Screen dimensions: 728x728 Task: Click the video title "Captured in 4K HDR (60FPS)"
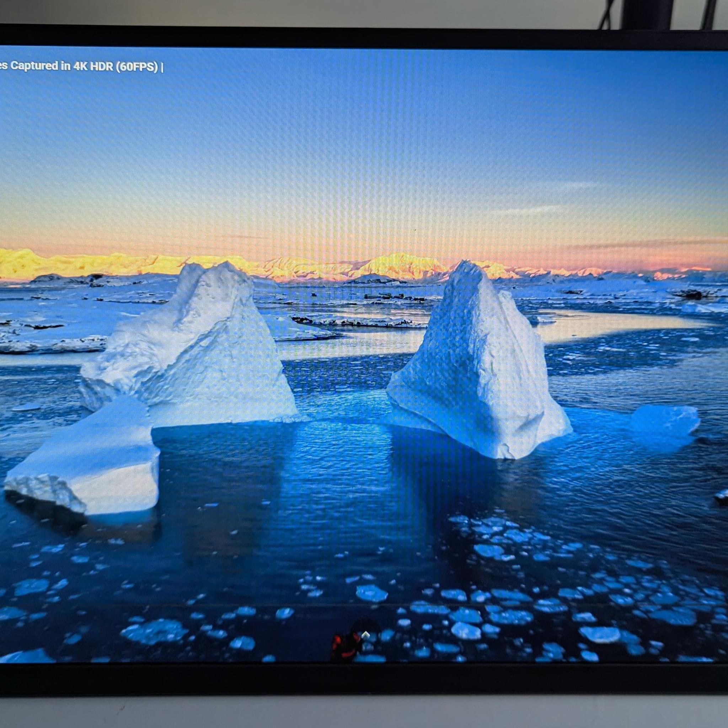click(84, 66)
